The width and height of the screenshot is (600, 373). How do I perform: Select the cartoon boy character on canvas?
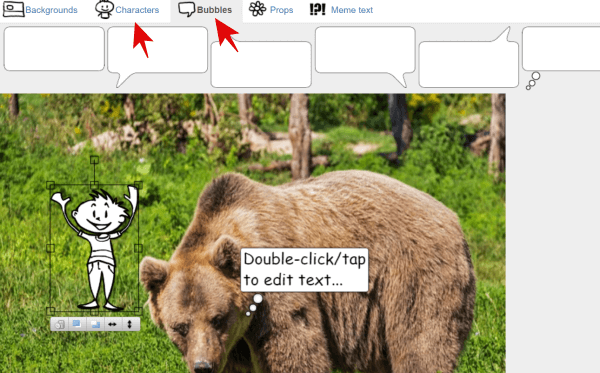(x=95, y=248)
